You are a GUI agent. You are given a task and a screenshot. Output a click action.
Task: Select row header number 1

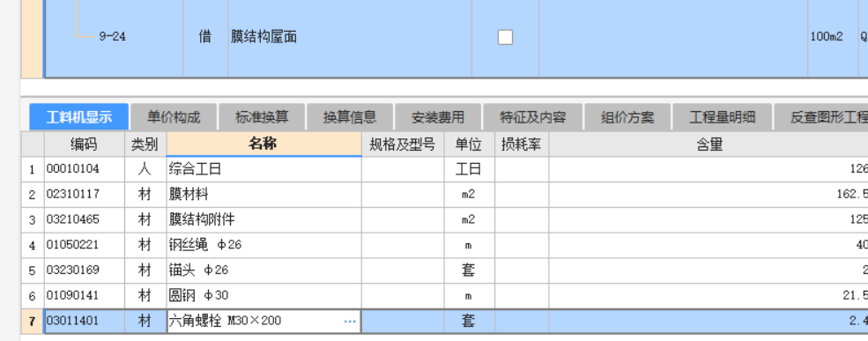[32, 169]
